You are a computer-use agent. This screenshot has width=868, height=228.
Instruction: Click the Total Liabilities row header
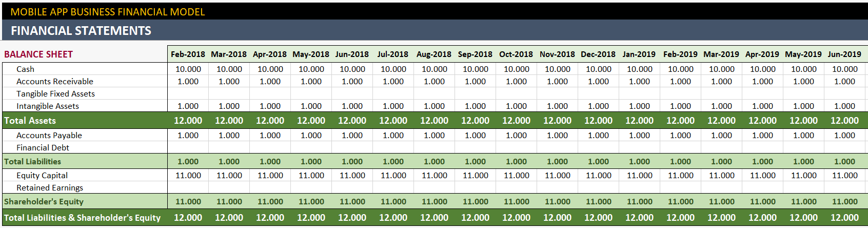32,161
